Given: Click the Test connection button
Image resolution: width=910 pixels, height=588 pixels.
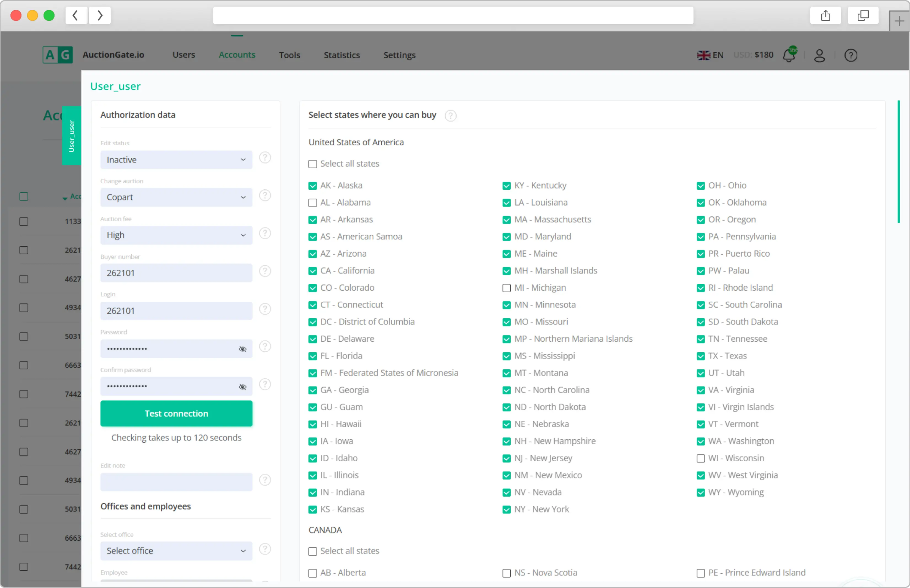Looking at the screenshot, I should tap(177, 413).
